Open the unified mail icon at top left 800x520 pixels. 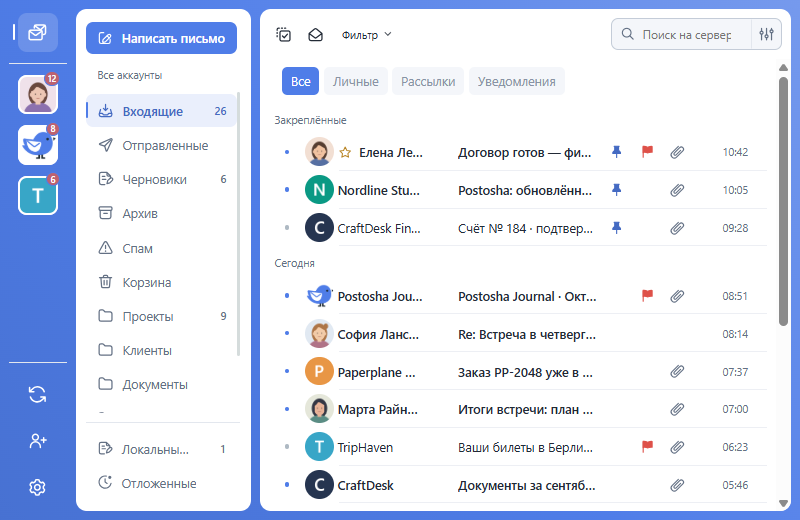pos(38,33)
